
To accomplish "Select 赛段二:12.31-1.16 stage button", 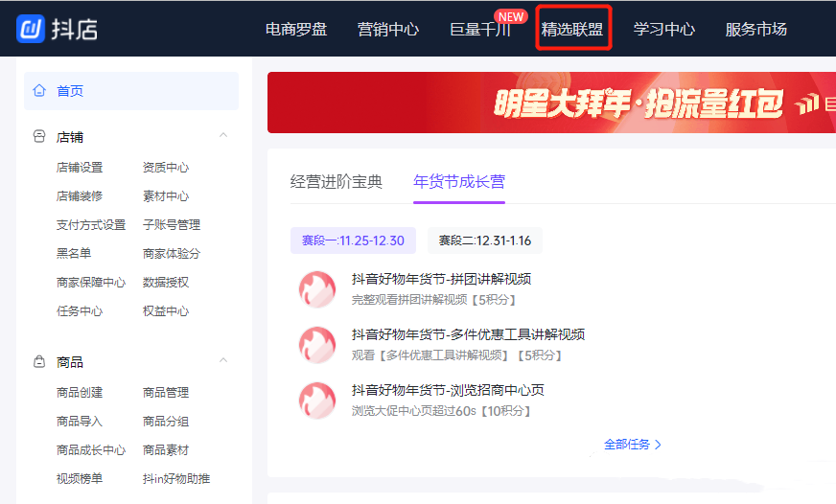I will point(485,241).
